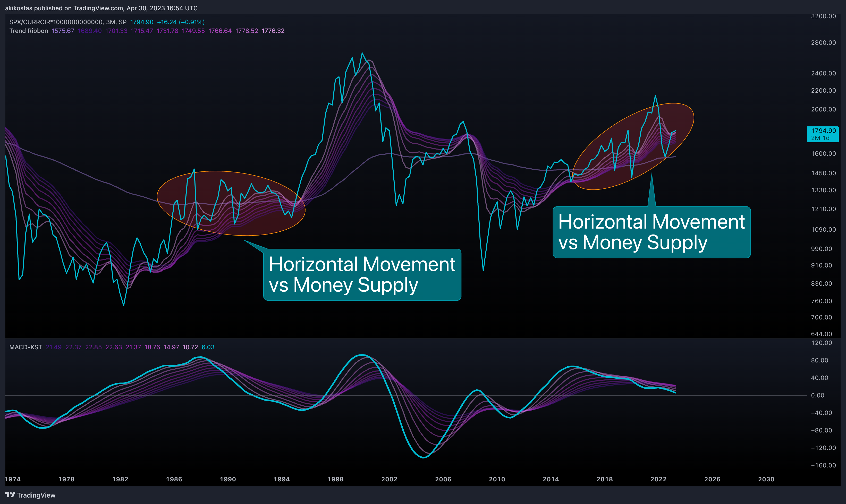Click the MACD-KST value 21.49
The height and width of the screenshot is (504, 846).
[54, 347]
